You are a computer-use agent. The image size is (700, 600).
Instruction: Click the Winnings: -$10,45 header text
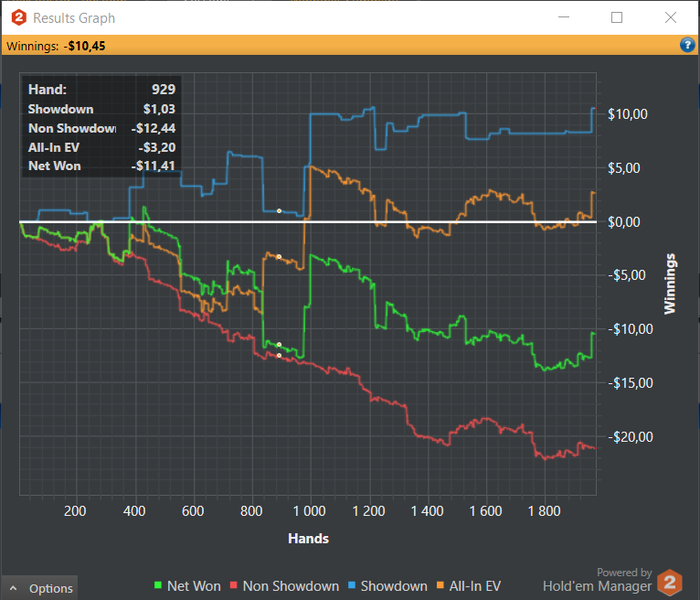coord(56,46)
